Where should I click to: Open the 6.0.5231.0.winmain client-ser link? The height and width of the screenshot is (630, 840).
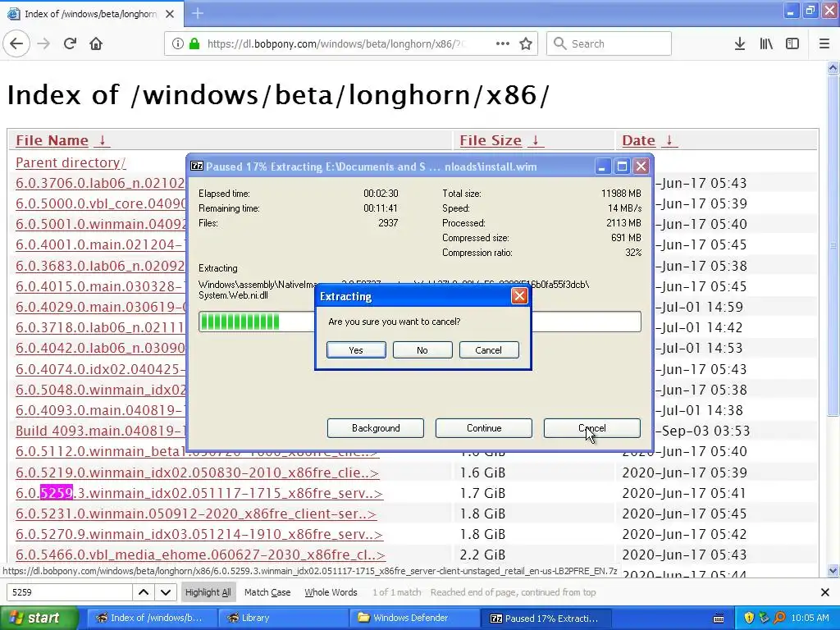(x=196, y=514)
